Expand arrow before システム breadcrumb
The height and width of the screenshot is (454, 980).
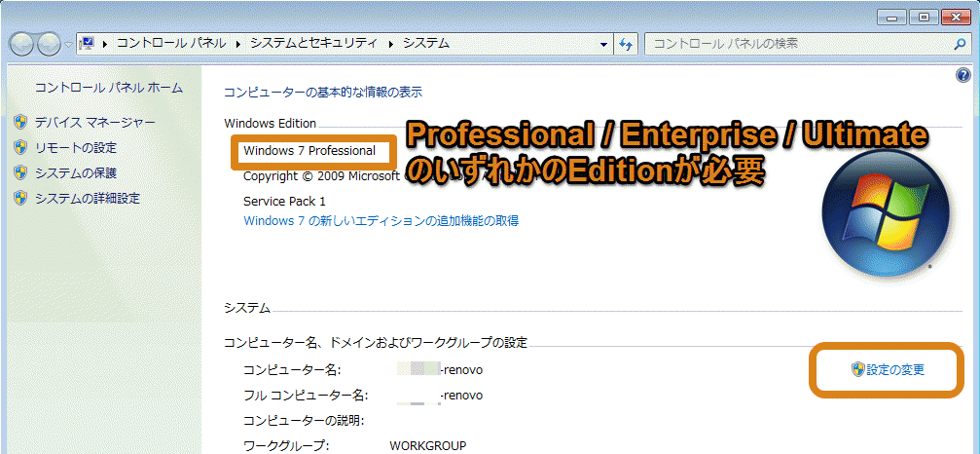391,44
